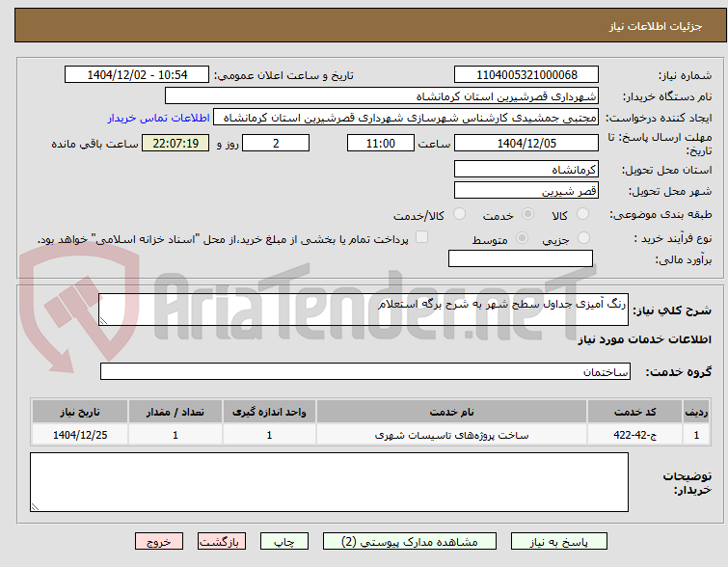Click the استان محل تحویل field کرمانشاه
Image resolution: width=728 pixels, height=567 pixels.
click(526, 169)
